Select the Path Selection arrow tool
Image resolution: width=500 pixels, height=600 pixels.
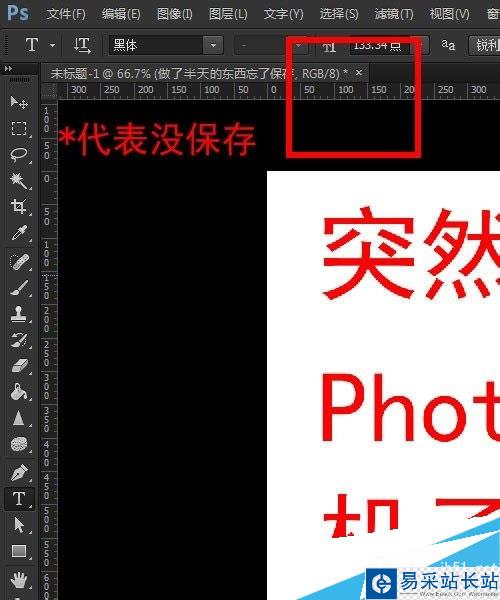tap(18, 525)
